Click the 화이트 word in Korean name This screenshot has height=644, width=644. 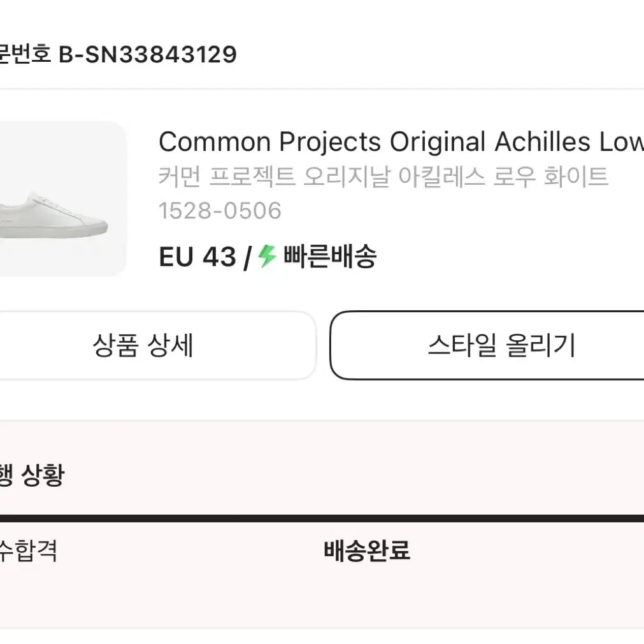(576, 176)
